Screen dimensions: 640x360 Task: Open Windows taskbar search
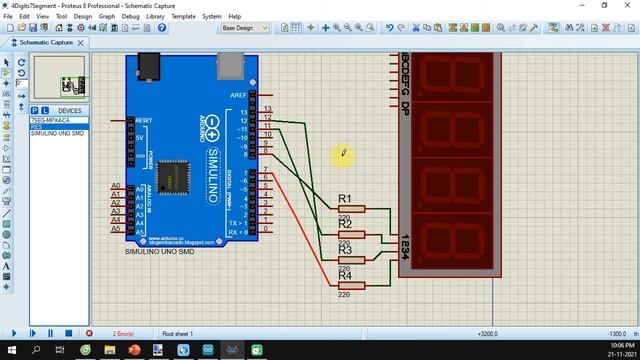(36, 350)
